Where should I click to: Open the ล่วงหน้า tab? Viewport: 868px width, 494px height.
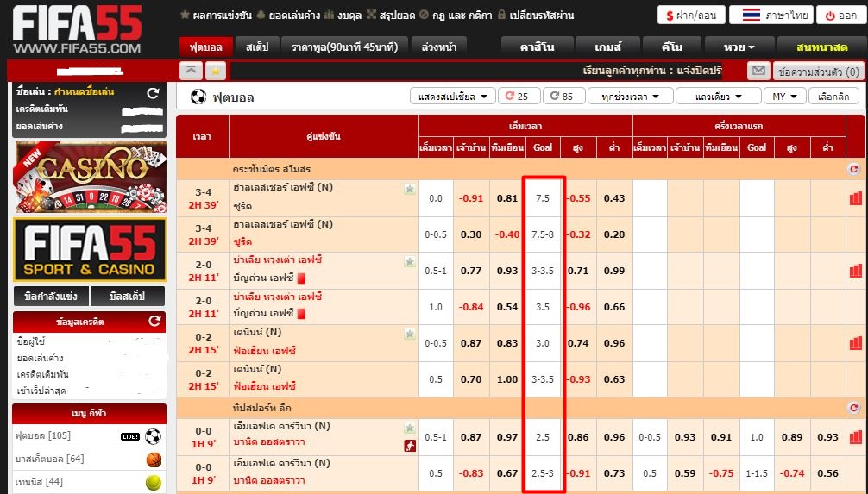coord(439,47)
